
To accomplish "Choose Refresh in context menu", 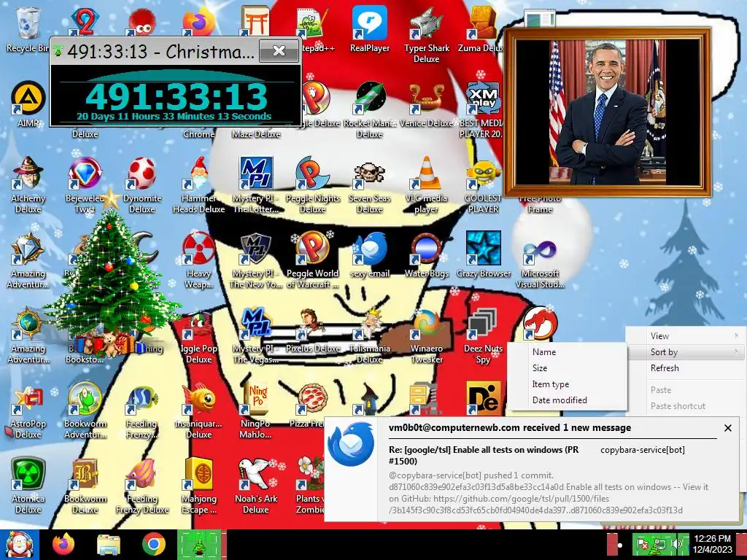I will (x=686, y=368).
